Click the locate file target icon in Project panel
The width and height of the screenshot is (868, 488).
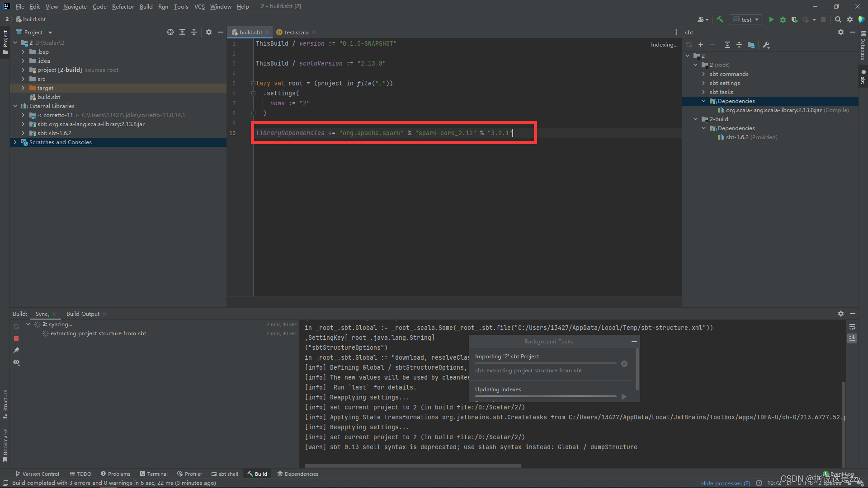170,32
